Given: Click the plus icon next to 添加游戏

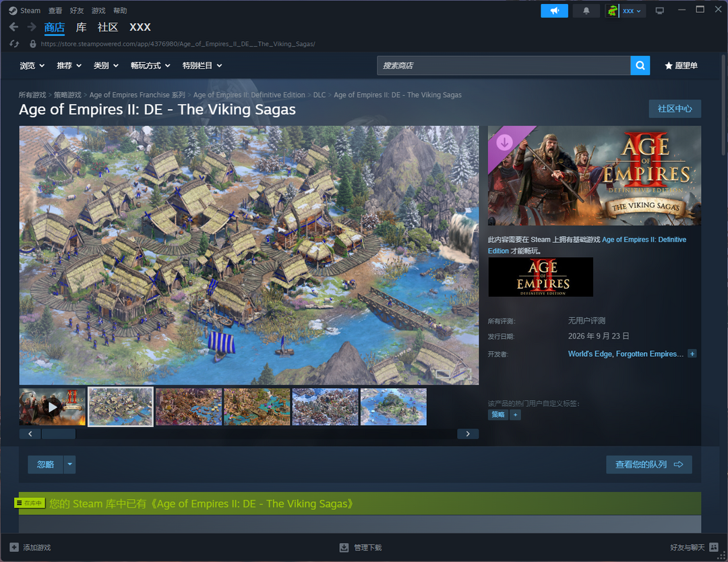Looking at the screenshot, I should (x=14, y=547).
